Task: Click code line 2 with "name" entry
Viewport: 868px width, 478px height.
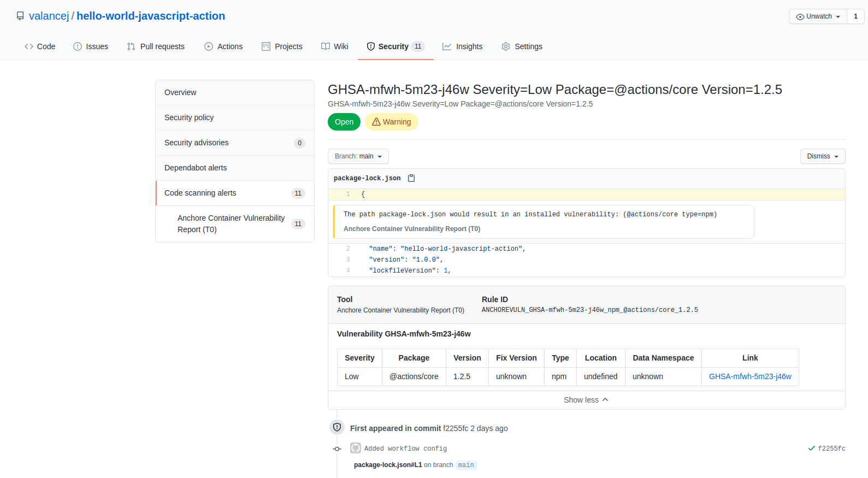Action: pyautogui.click(x=587, y=249)
